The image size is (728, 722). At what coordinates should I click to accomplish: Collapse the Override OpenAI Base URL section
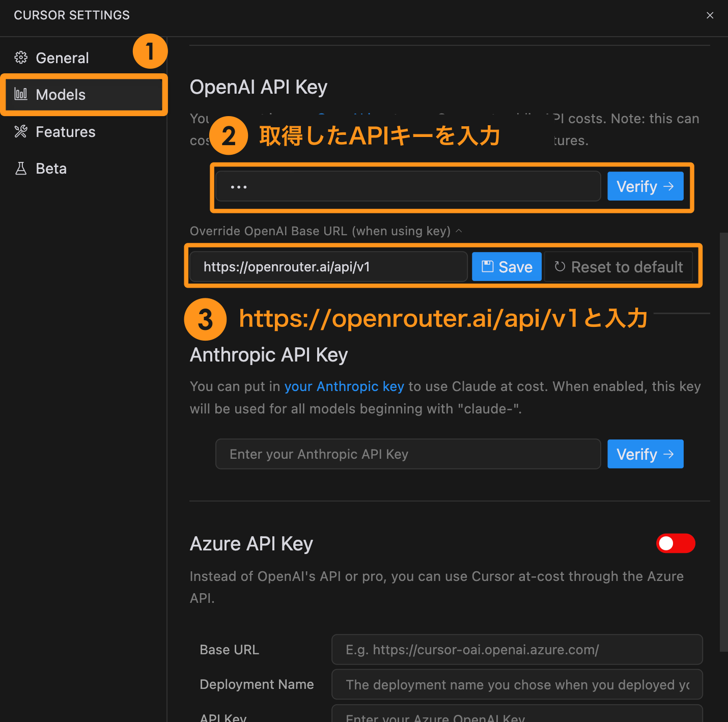[x=459, y=231]
